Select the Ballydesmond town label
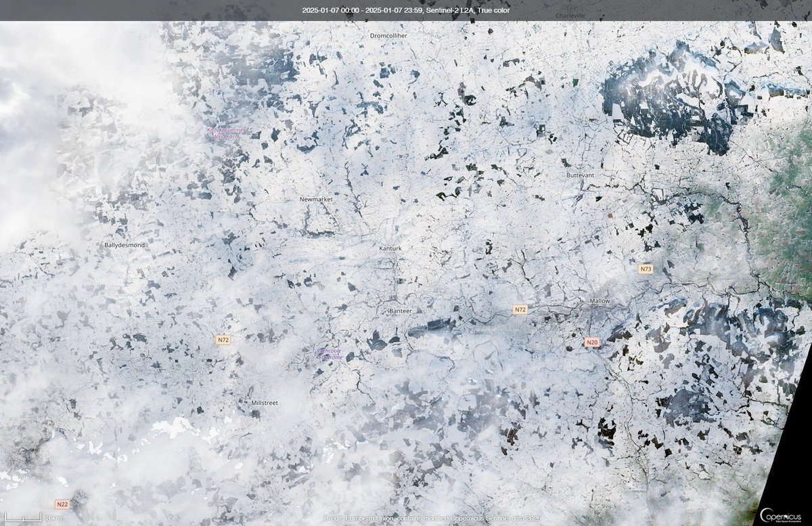This screenshot has height=526, width=812. [x=125, y=244]
